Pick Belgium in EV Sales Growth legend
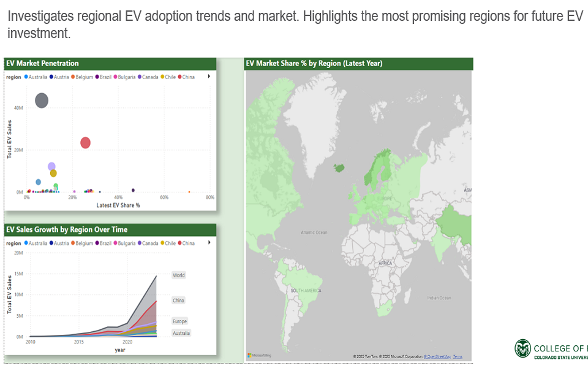Viewport: 588px width, 368px height. point(82,243)
